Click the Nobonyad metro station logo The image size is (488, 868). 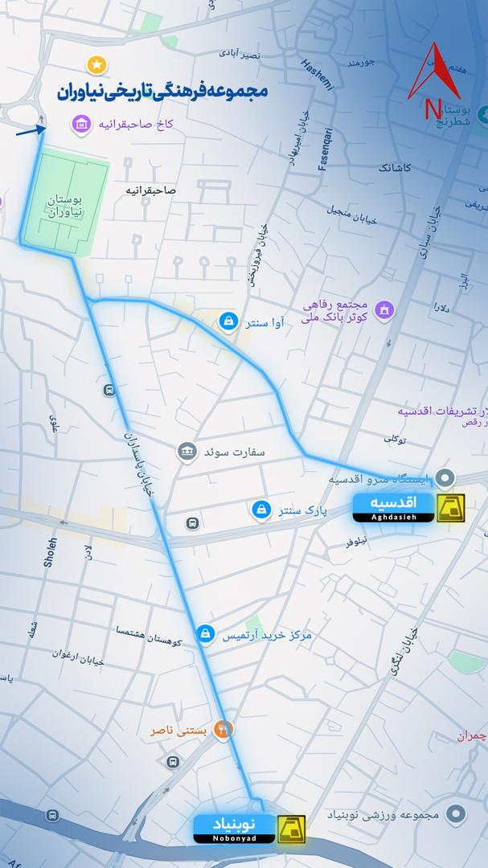(x=291, y=829)
